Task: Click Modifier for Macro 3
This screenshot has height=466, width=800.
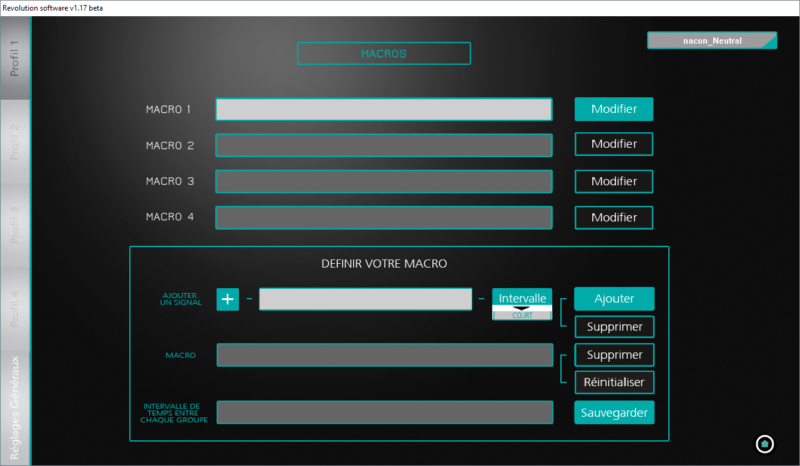Action: click(x=614, y=181)
